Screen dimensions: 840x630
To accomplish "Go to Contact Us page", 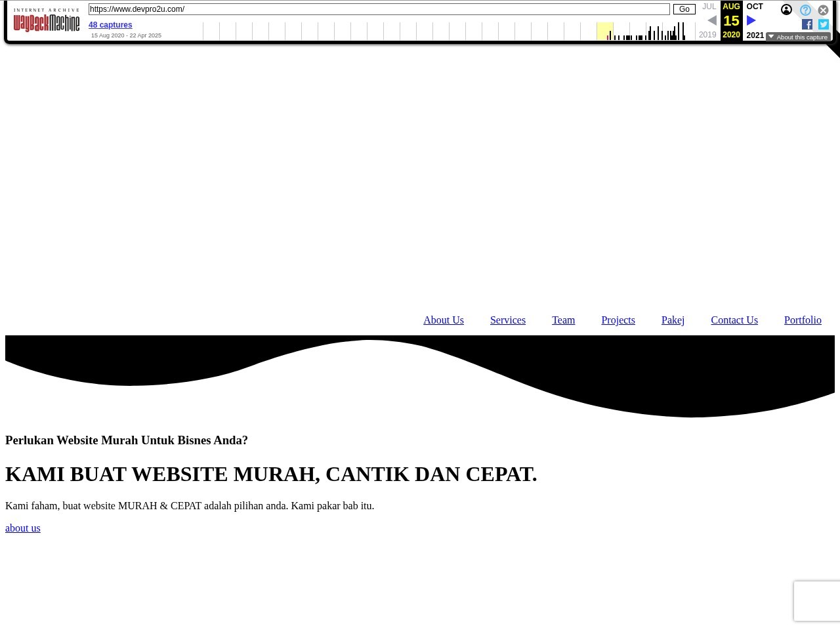I will pos(734,320).
